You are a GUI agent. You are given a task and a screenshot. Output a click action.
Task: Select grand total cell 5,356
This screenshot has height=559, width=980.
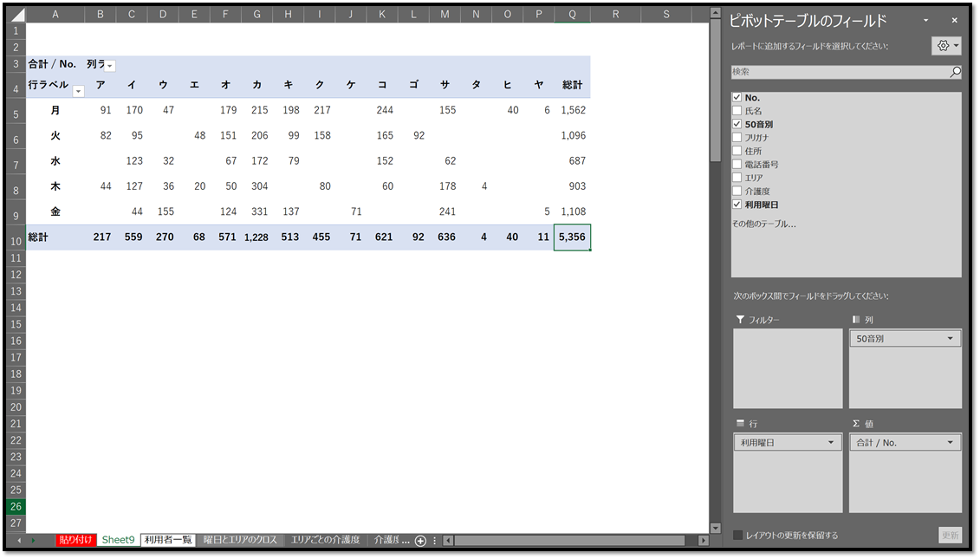(x=572, y=237)
